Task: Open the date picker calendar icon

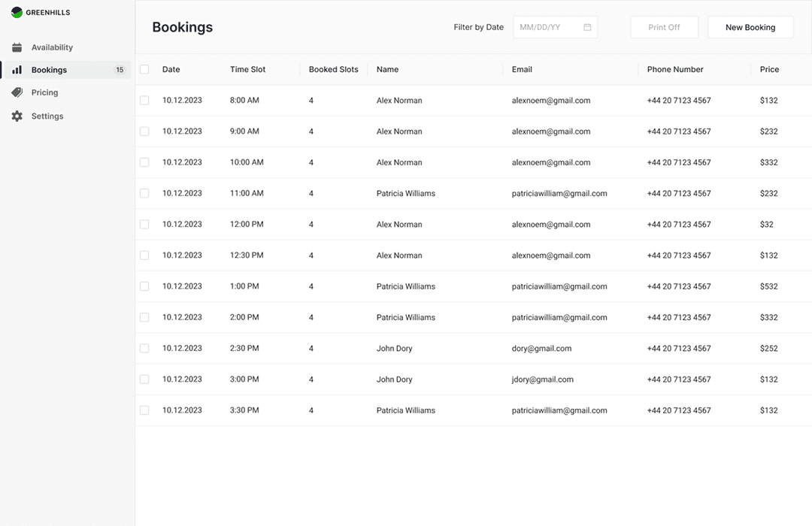Action: (587, 28)
